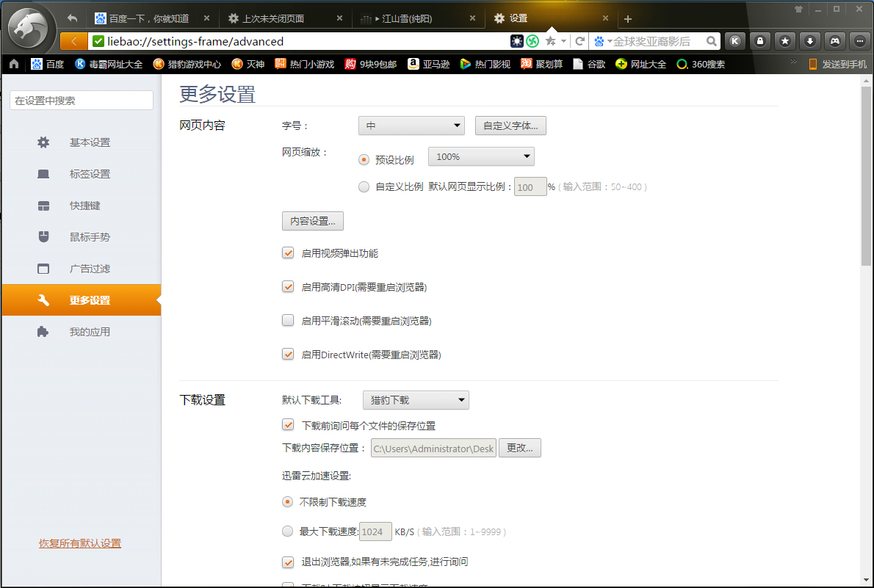Click the 最大下载速度 input field showing 1024
The image size is (874, 588).
(x=375, y=531)
